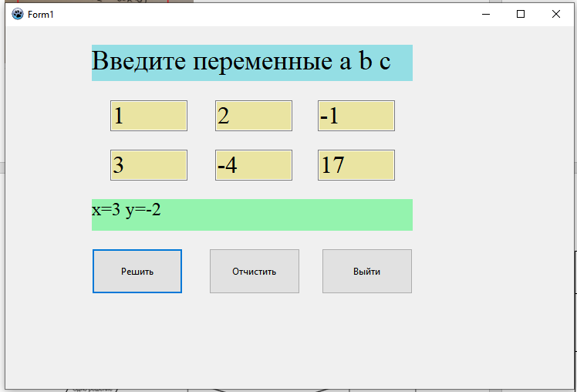Click the Form1 title text
This screenshot has width=577, height=392.
40,15
